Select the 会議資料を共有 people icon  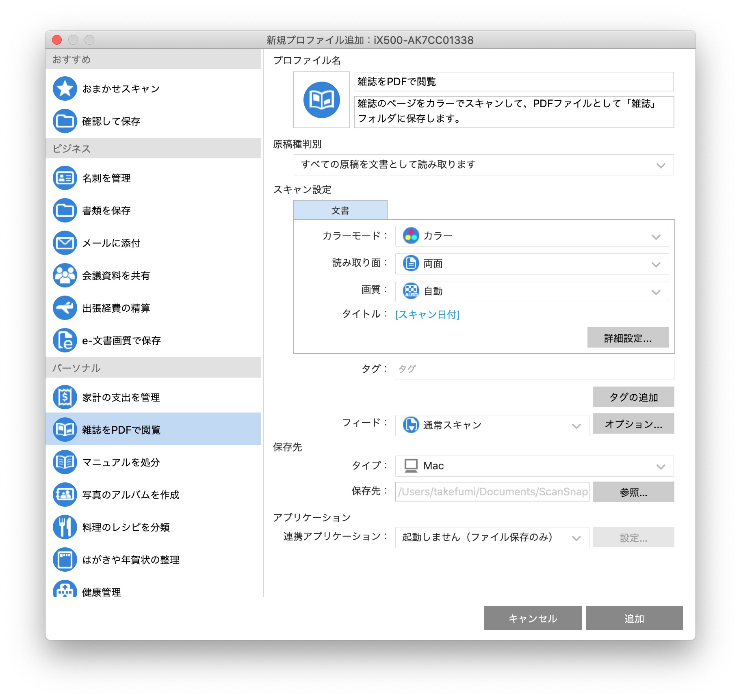(65, 275)
